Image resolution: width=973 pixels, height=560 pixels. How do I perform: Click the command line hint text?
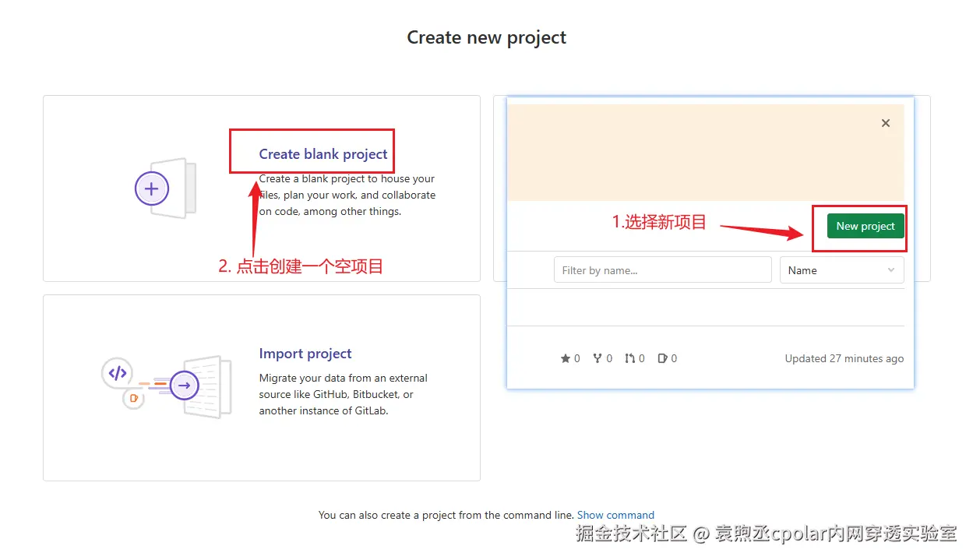point(446,515)
